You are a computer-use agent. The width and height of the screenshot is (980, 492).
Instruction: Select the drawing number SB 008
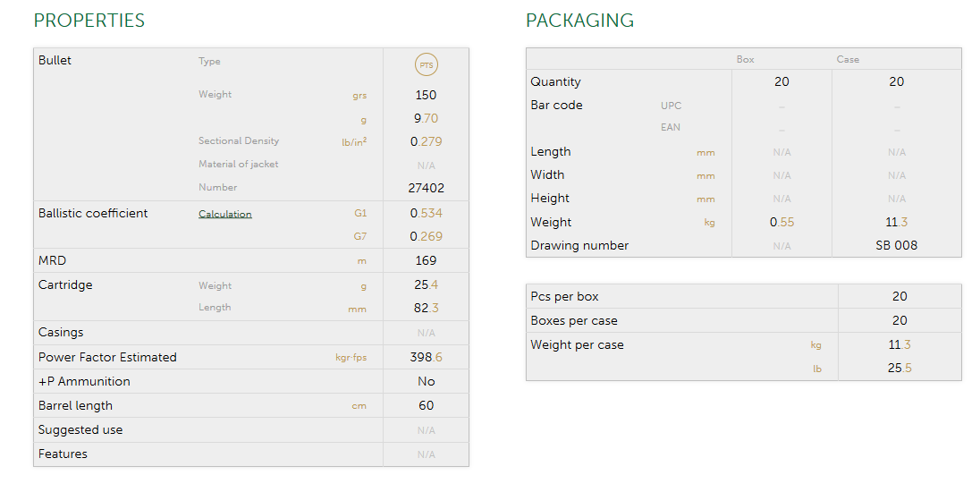coord(897,245)
